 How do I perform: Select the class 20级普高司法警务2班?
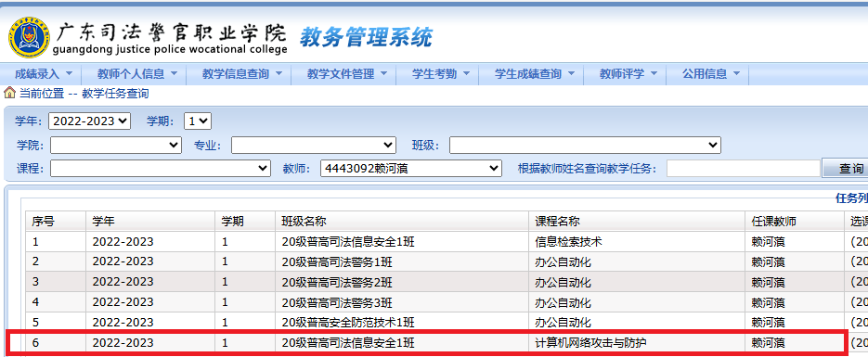click(337, 283)
